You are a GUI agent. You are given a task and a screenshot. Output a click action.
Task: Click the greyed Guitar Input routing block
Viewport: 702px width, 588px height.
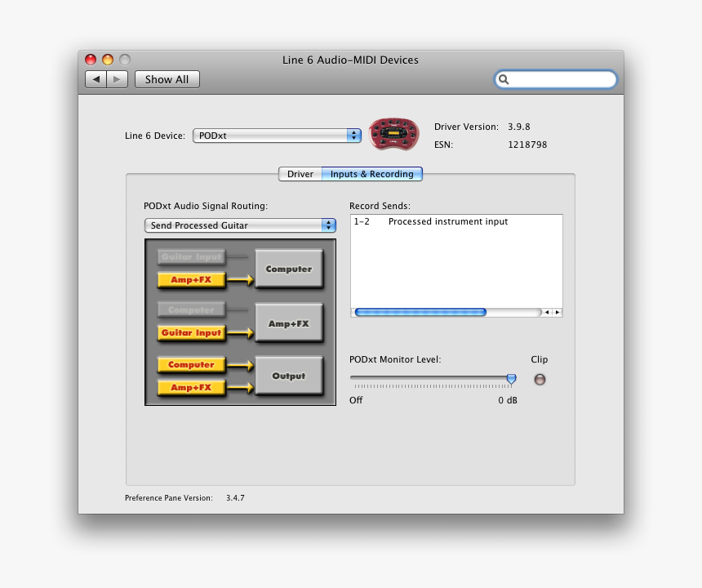click(x=191, y=256)
